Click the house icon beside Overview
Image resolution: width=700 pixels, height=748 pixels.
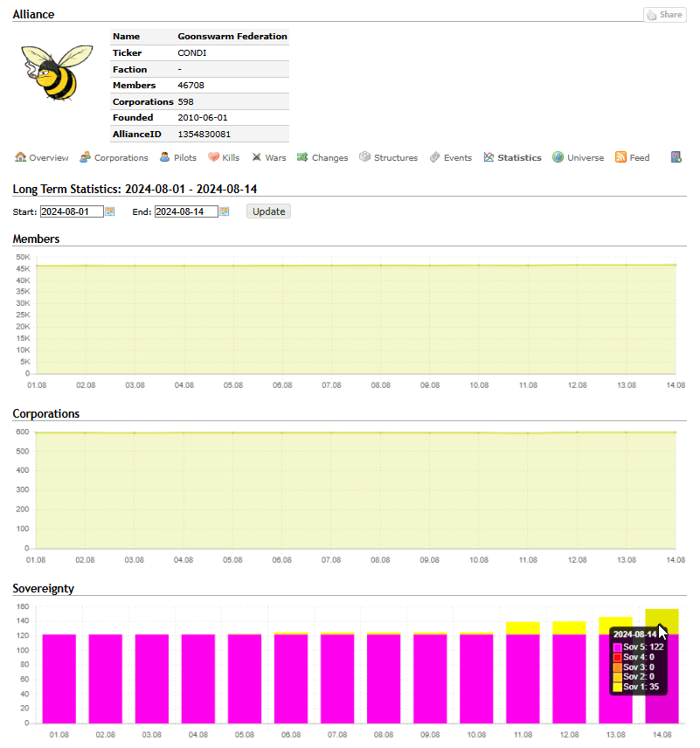pyautogui.click(x=20, y=157)
